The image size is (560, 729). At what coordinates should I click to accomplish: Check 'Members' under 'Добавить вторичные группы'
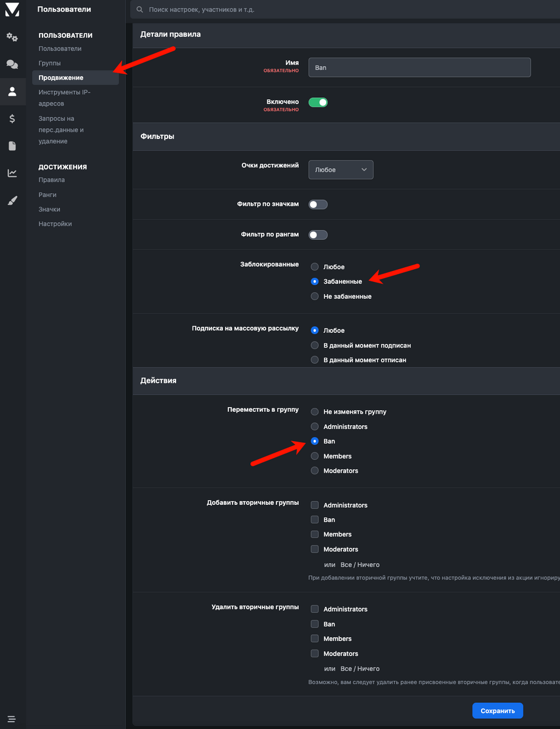pyautogui.click(x=315, y=535)
